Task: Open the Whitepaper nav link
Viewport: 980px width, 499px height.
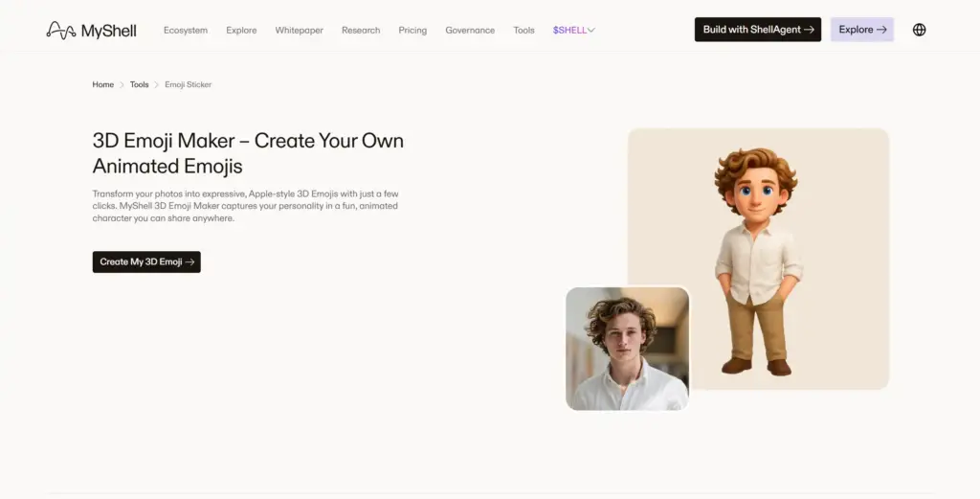Action: click(300, 30)
